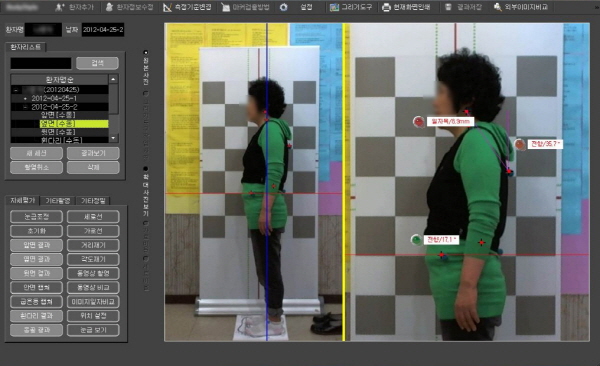Click the 결과저장 save icon
This screenshot has width=600, height=366.
(x=448, y=7)
